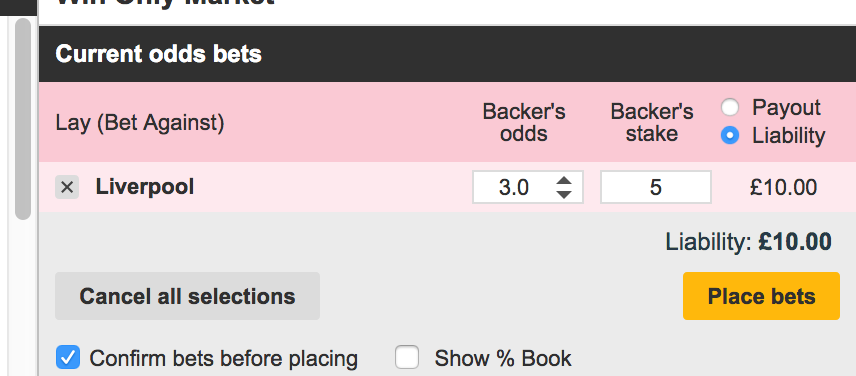Focus the backer's odds field showing 3.0
This screenshot has height=376, width=856.
(x=528, y=187)
